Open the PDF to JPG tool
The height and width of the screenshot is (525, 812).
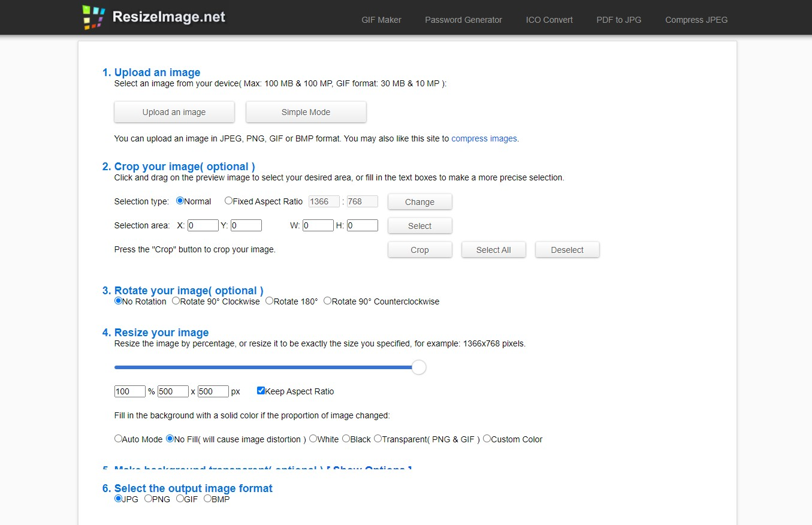click(x=618, y=20)
